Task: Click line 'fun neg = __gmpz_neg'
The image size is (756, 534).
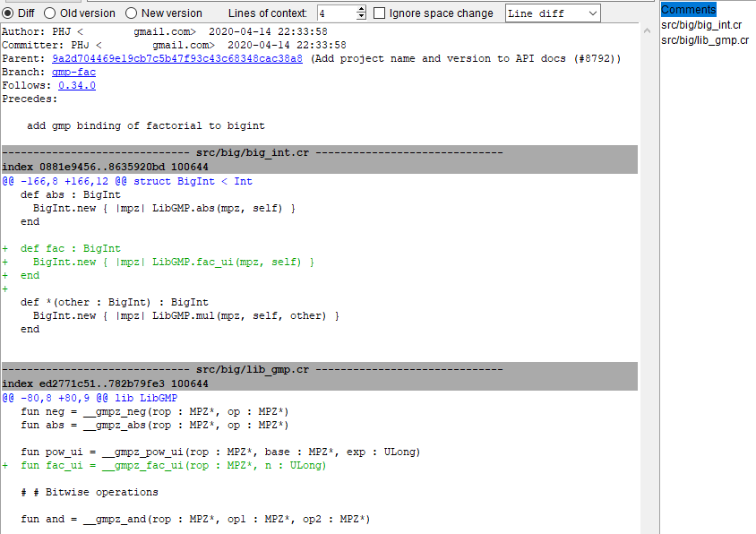Action: [x=155, y=411]
